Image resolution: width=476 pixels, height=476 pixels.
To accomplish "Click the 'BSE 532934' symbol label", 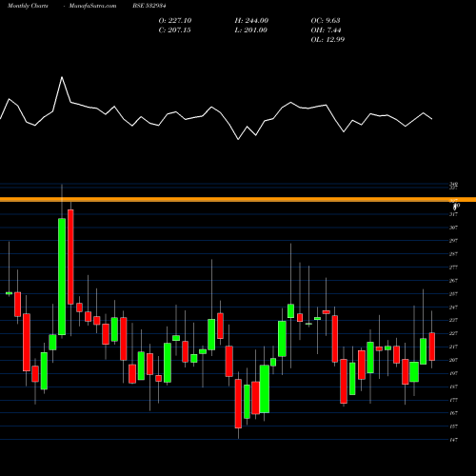I will click(x=149, y=6).
